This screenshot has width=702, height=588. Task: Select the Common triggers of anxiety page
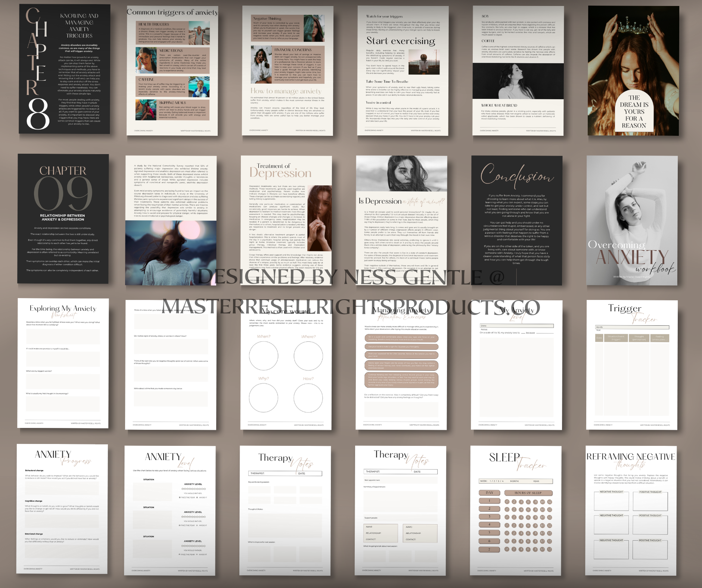click(x=172, y=71)
